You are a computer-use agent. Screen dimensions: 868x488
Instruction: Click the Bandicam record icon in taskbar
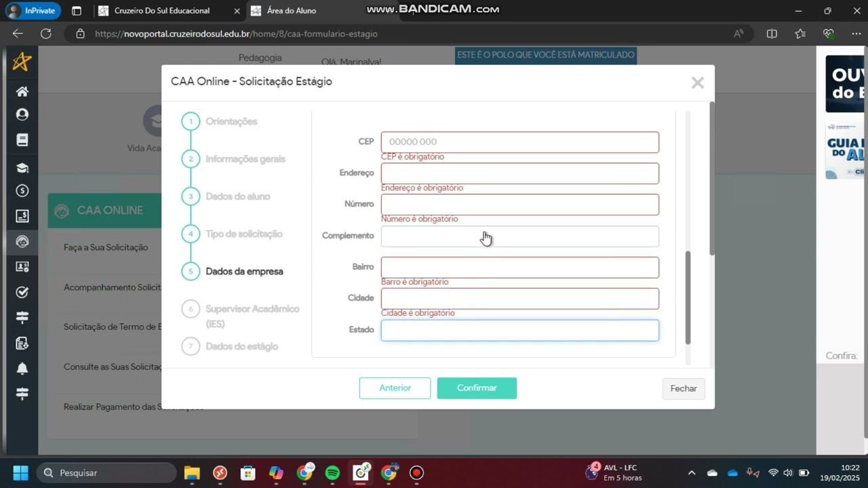(x=416, y=472)
